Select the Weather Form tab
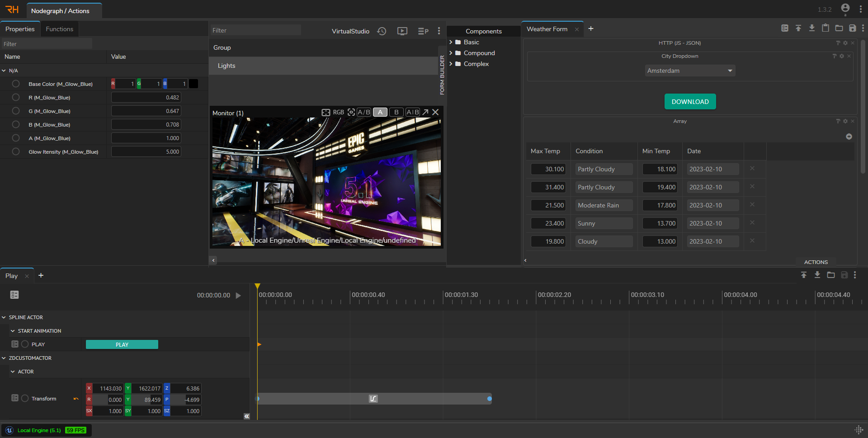The image size is (868, 438). (547, 29)
